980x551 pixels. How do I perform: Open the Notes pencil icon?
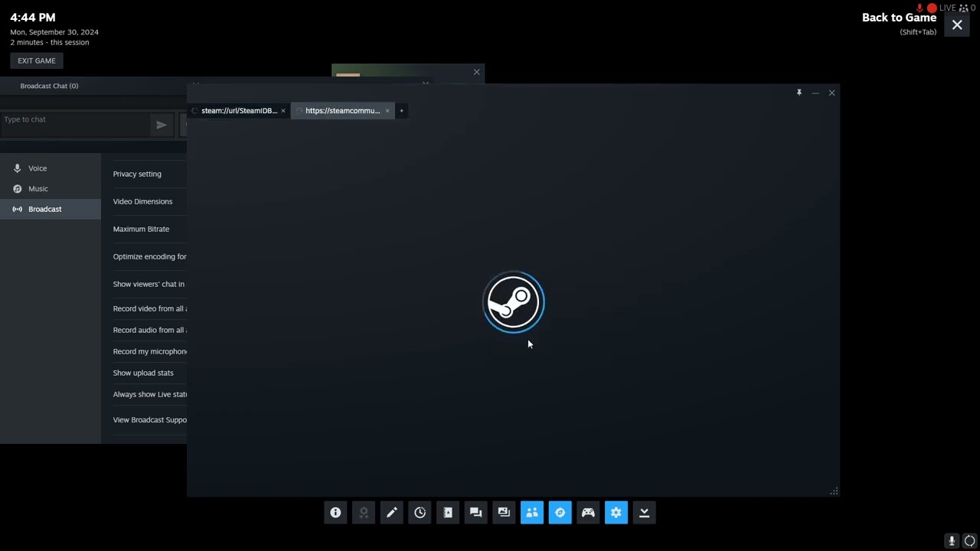[x=391, y=513]
